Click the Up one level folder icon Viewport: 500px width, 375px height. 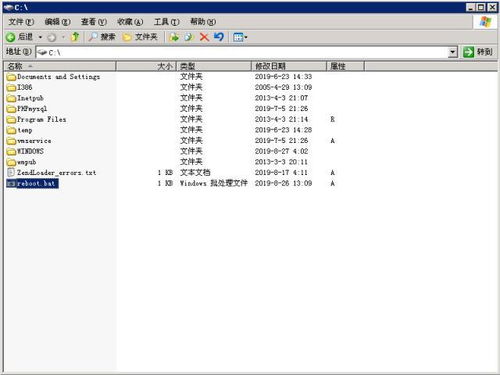pyautogui.click(x=75, y=37)
